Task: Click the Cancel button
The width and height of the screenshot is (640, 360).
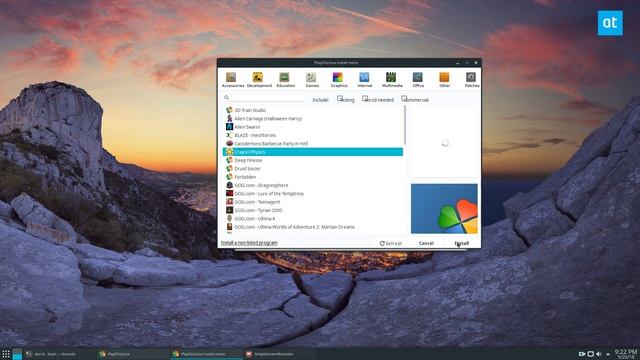Action: (x=426, y=243)
